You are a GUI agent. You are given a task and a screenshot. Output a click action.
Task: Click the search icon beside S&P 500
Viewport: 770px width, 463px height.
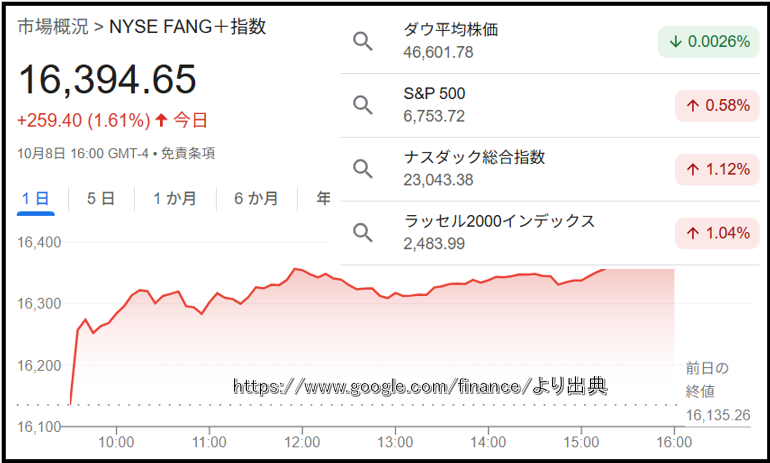coord(363,105)
